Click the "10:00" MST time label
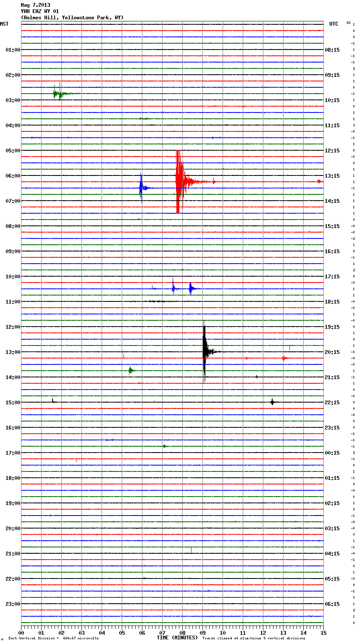The image size is (357, 644). [13, 276]
